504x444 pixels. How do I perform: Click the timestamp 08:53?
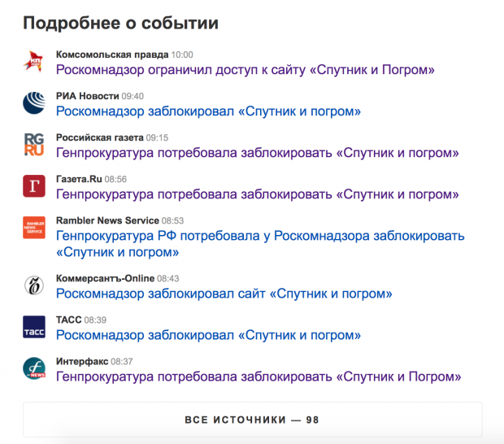[x=172, y=221]
